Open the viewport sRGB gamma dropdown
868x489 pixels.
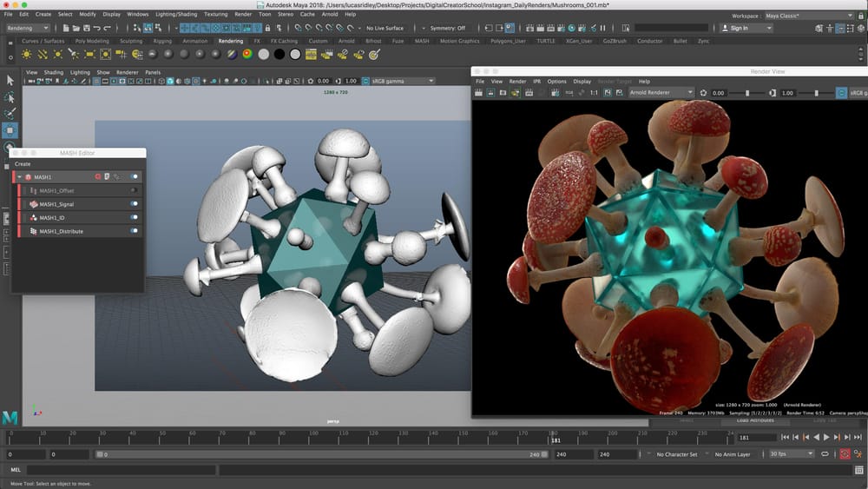point(403,81)
